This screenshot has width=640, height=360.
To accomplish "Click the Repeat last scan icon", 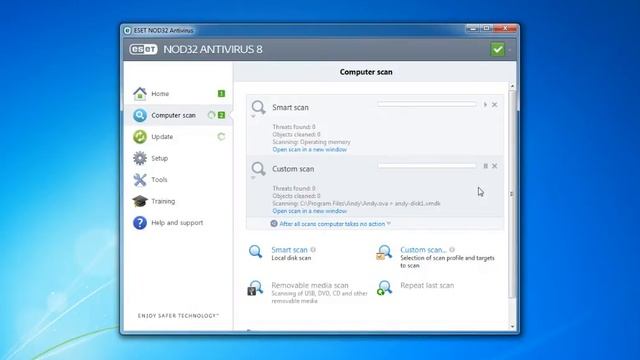I will [384, 288].
